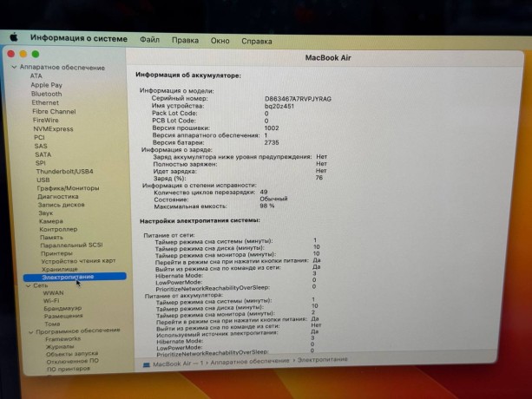Open the Правка menu
Screen dimensions: 532x399
click(x=185, y=40)
